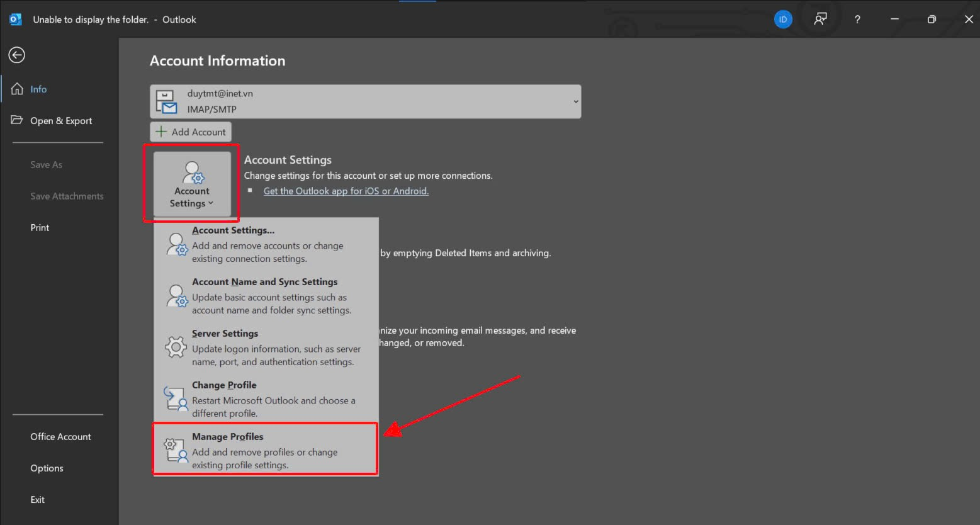The height and width of the screenshot is (525, 980).
Task: Click the Account Information heading
Action: 218,61
